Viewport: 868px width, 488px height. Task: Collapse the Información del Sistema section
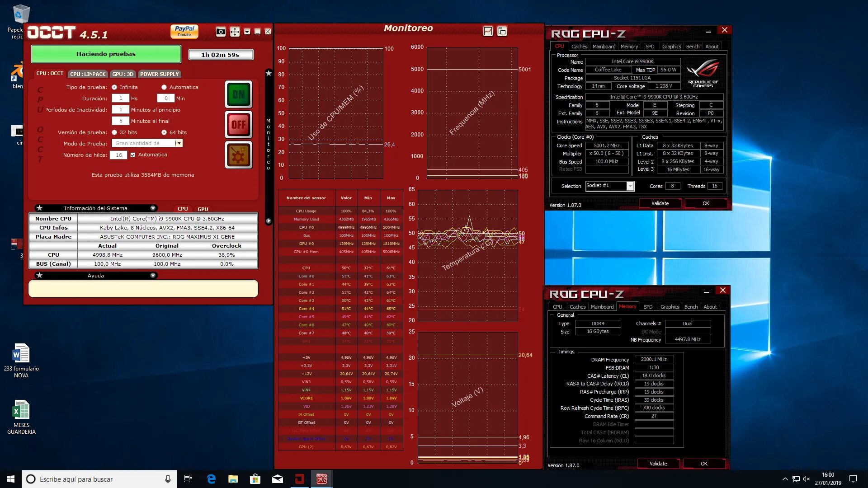point(153,208)
